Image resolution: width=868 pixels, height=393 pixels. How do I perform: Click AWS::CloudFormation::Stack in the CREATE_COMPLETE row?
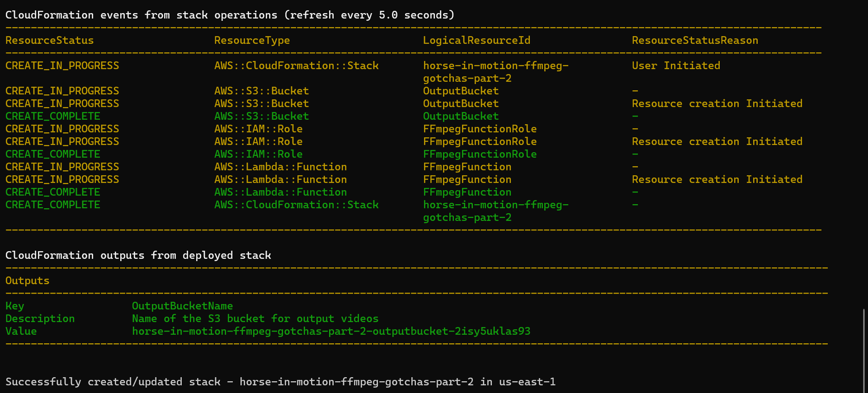tap(297, 205)
